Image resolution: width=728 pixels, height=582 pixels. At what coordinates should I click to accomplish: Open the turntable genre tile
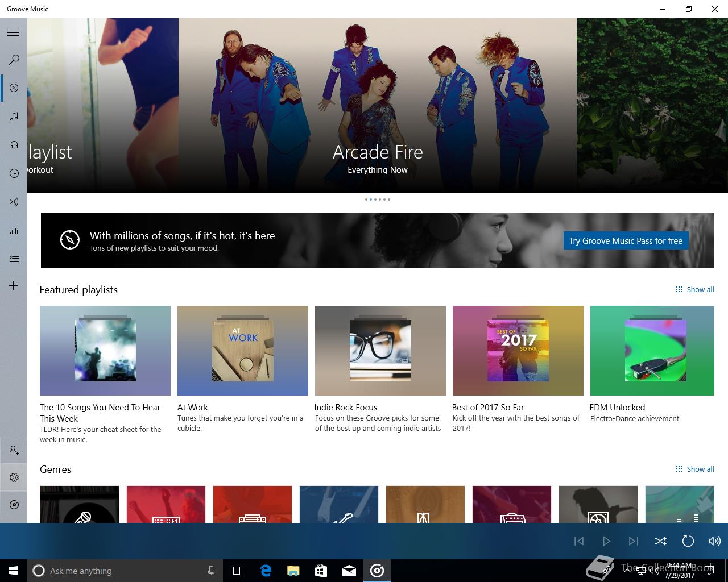point(598,504)
